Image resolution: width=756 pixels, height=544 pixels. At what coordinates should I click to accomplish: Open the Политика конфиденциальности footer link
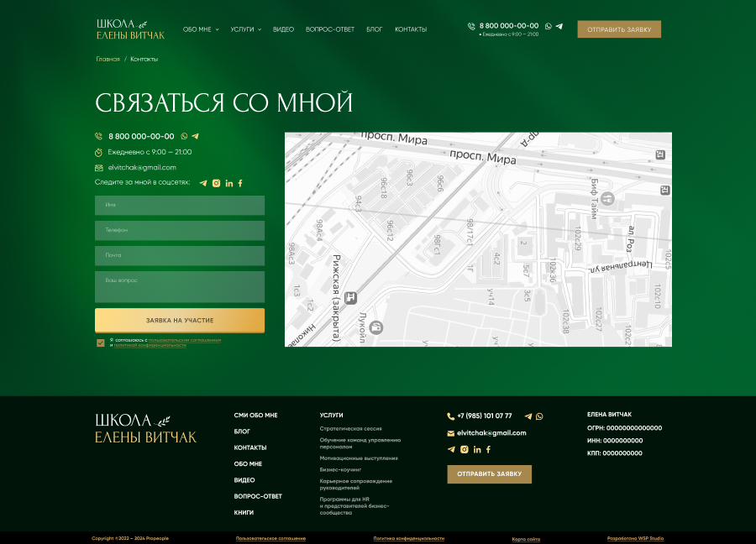pos(409,538)
